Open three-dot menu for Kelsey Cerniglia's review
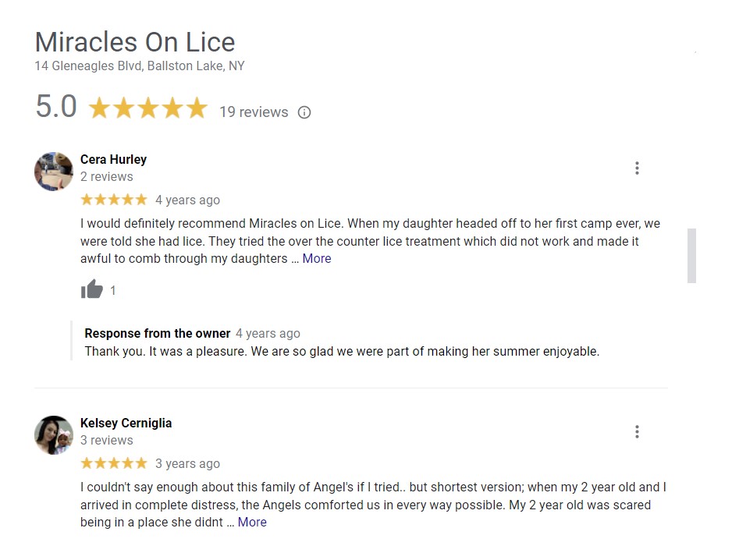 click(x=637, y=431)
